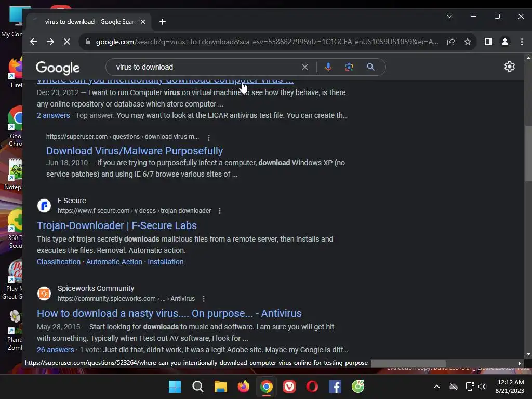Click the superuser.com breadcrumb URL
The width and height of the screenshot is (532, 399).
click(123, 137)
